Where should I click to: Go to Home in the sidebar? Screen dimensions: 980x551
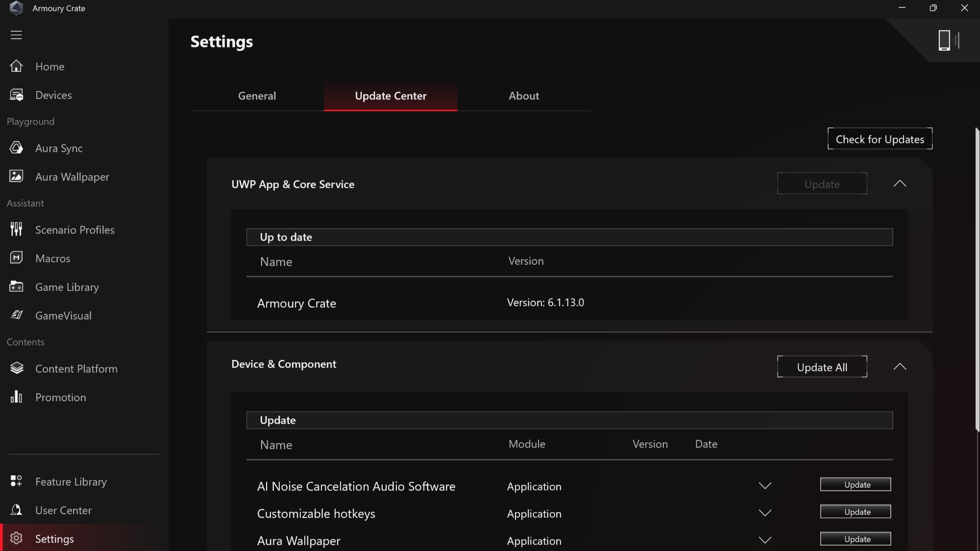pyautogui.click(x=49, y=67)
